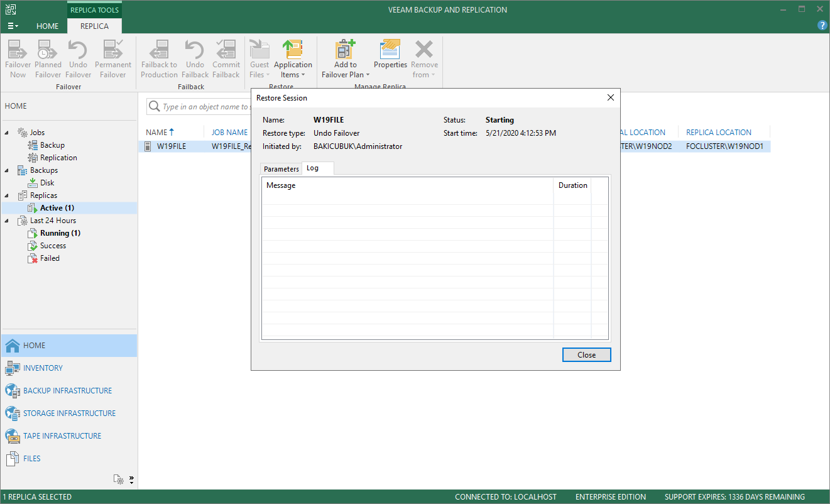Select the Success tree item
The width and height of the screenshot is (830, 504).
[53, 246]
